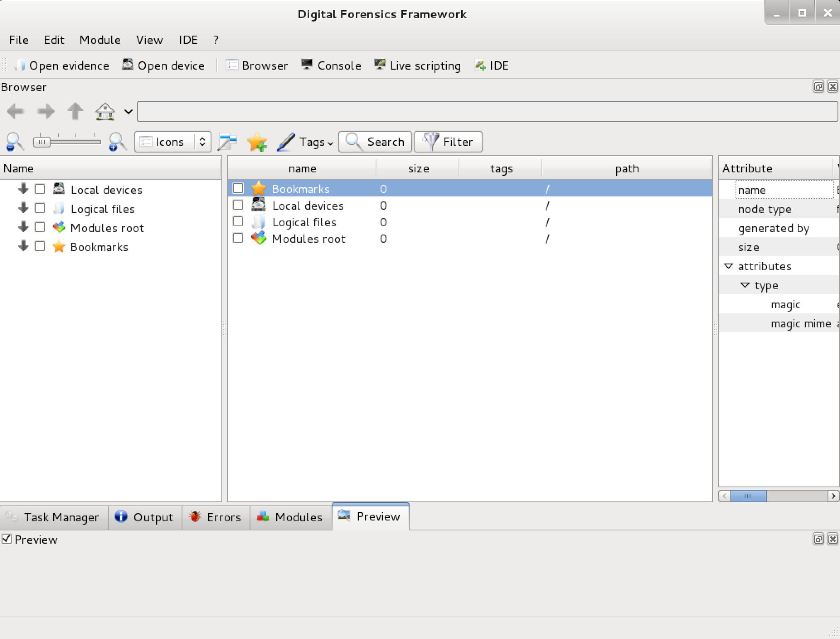Expand Modules root tree node
The height and width of the screenshot is (639, 840).
(23, 227)
